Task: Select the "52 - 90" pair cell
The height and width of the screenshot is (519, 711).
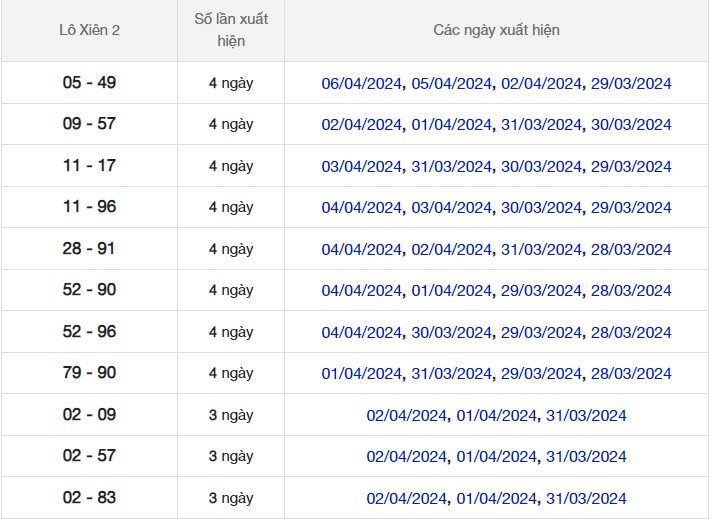Action: point(90,290)
